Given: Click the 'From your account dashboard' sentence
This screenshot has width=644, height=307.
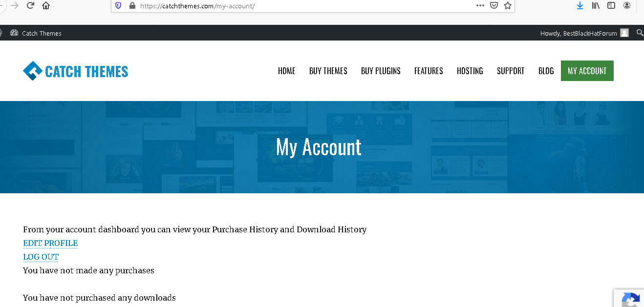Looking at the screenshot, I should (194, 229).
